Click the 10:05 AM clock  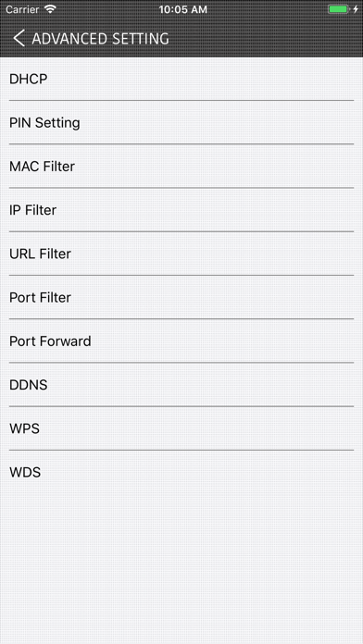(x=182, y=9)
